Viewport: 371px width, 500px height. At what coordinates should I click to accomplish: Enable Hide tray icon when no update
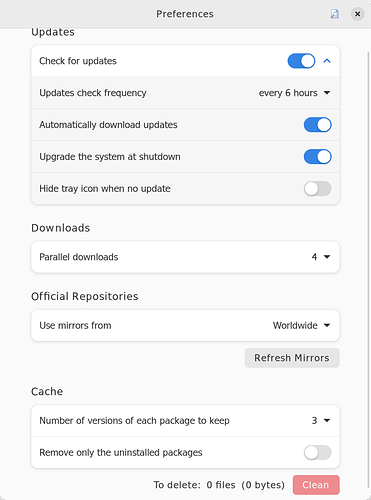(x=317, y=189)
